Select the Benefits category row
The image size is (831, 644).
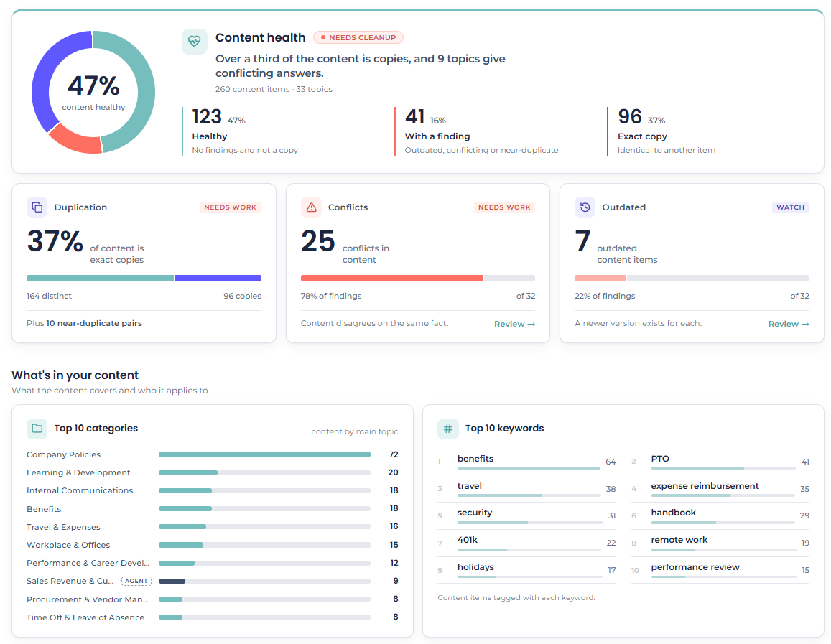(213, 508)
